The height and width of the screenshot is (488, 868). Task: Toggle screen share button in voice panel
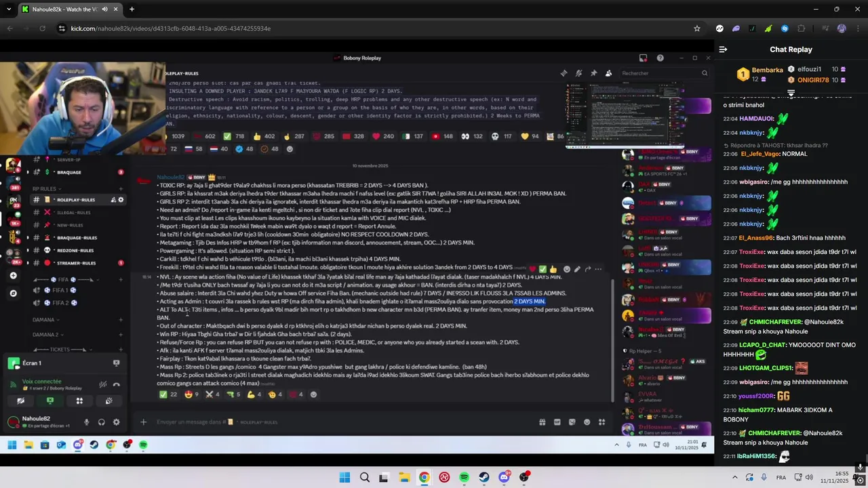coord(50,401)
